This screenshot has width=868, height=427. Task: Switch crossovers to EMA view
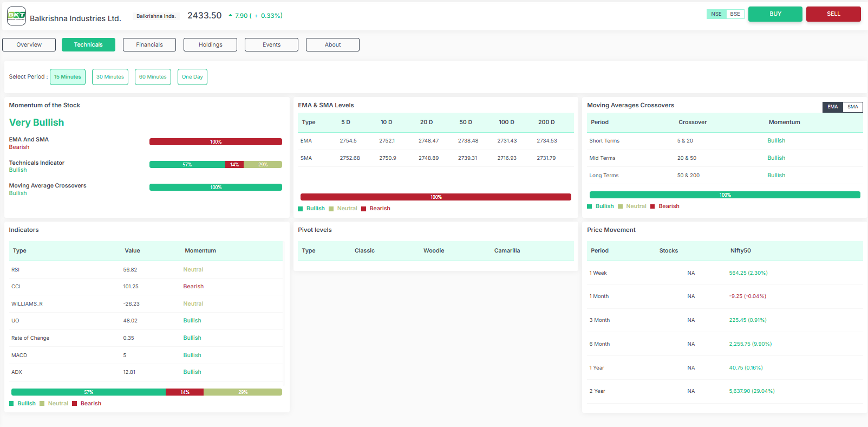coord(832,107)
